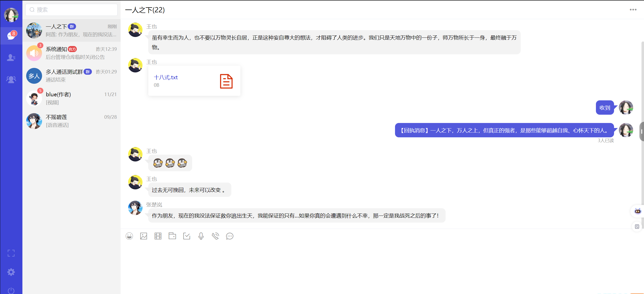This screenshot has width=644, height=294.
Task: Click the 群 badge on 一人之下
Action: pos(72,26)
